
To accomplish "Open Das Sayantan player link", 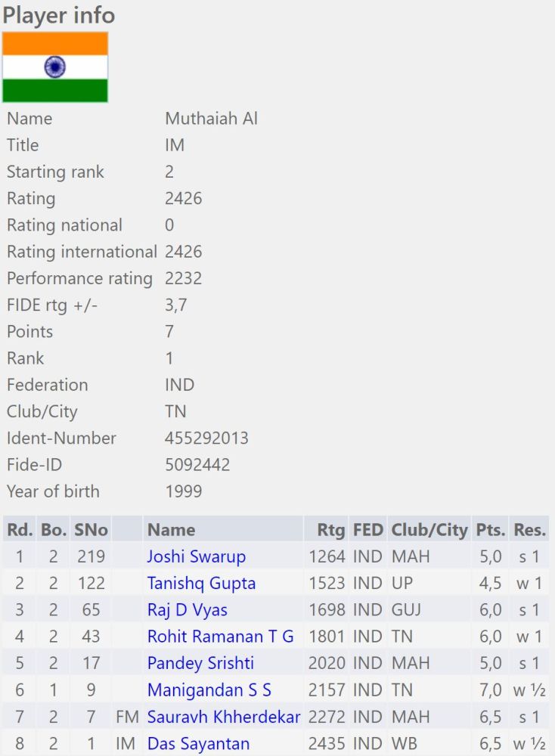I will click(198, 744).
